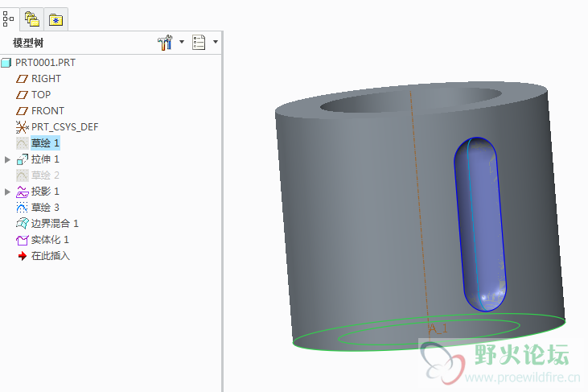
Task: Click the boundary blend icon
Action: pos(23,224)
